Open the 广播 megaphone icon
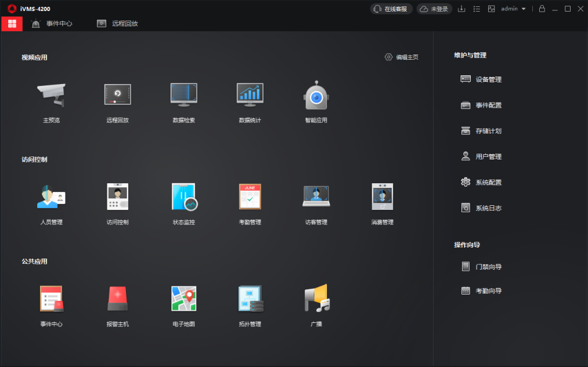 pyautogui.click(x=316, y=299)
